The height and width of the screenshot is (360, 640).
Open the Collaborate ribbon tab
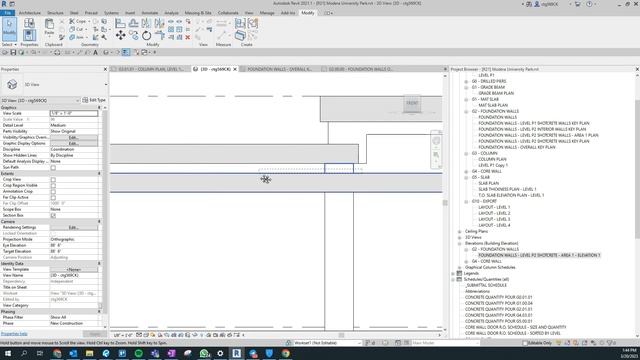pos(228,13)
